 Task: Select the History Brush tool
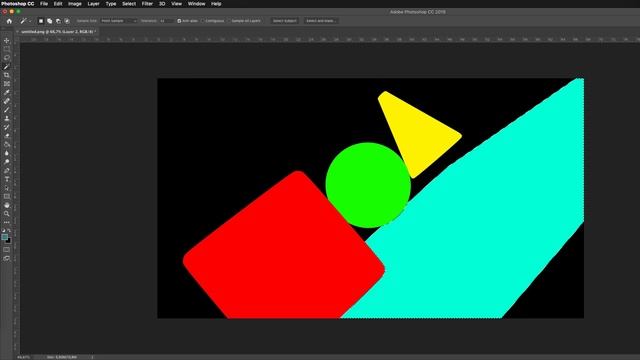click(x=7, y=127)
